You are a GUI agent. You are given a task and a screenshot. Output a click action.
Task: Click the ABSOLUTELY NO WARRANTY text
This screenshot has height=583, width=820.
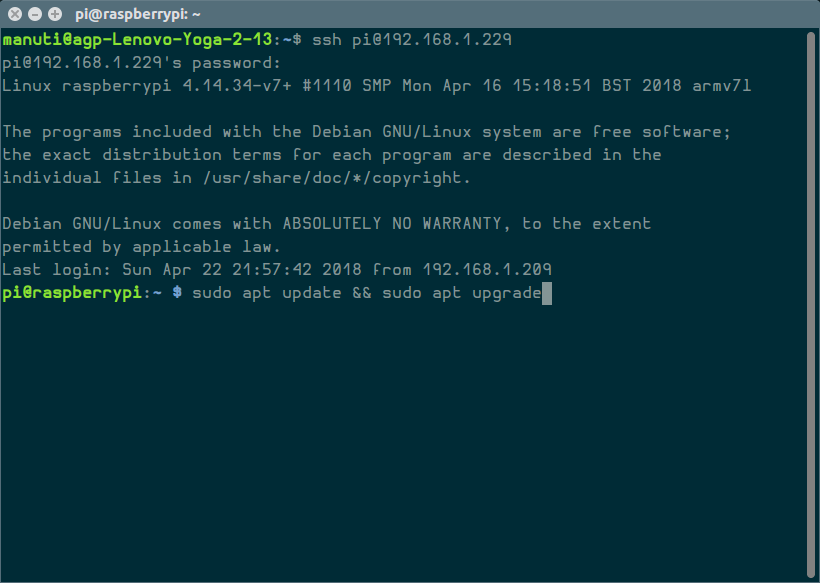[396, 224]
